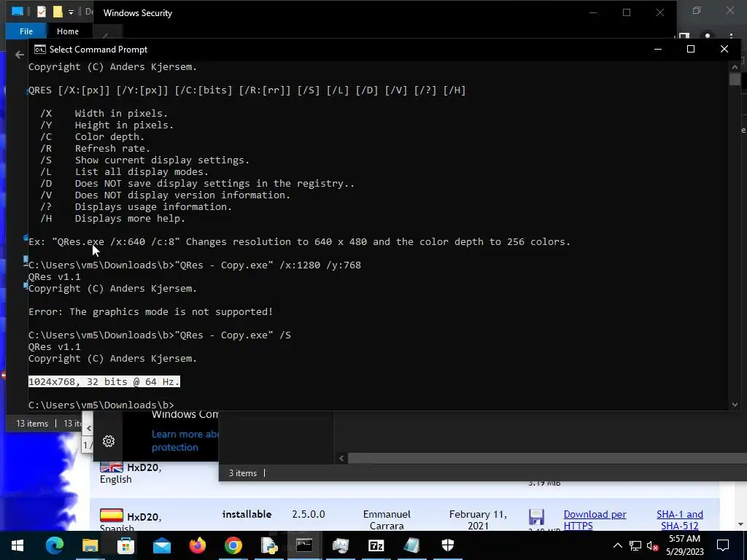Click the '/S Show current display settings.' help line
This screenshot has width=747, height=560.
point(145,160)
